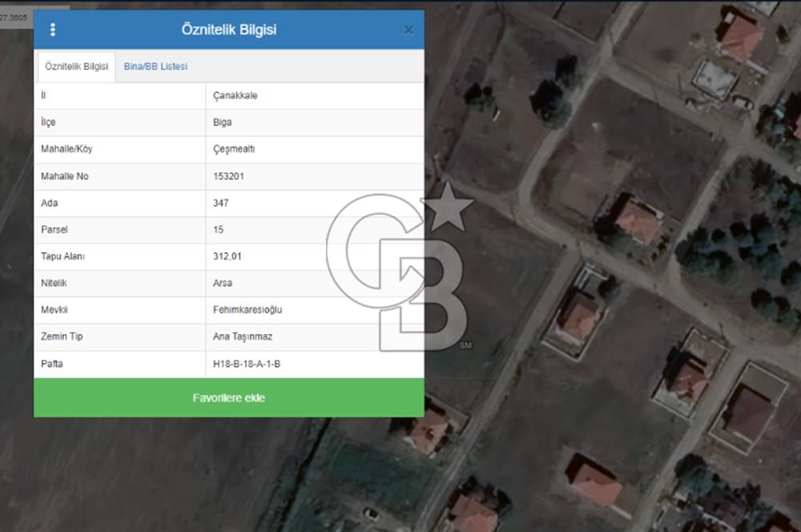Viewport: 801px width, 532px height.
Task: Select the Biga district value
Action: pos(223,123)
